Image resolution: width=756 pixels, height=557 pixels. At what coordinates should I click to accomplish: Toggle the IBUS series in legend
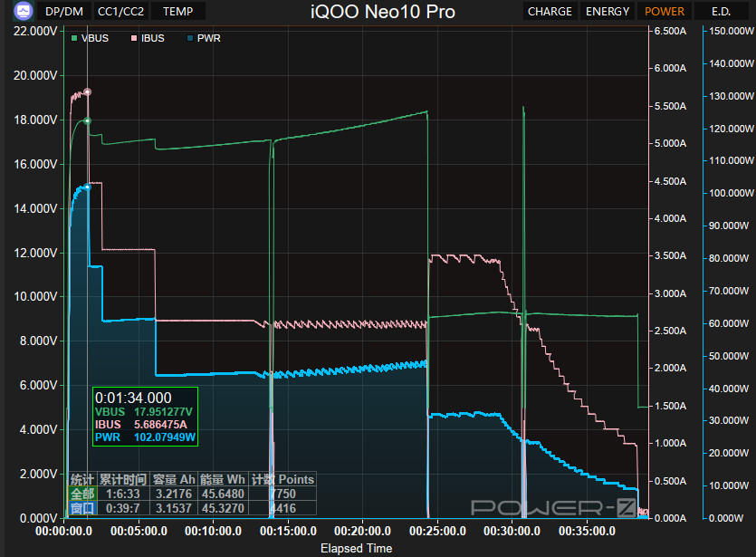[148, 38]
